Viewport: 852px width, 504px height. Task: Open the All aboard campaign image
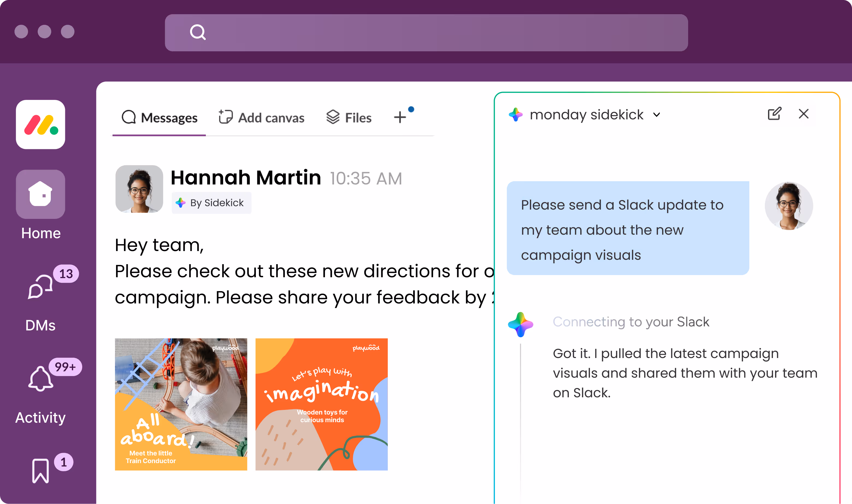(181, 404)
